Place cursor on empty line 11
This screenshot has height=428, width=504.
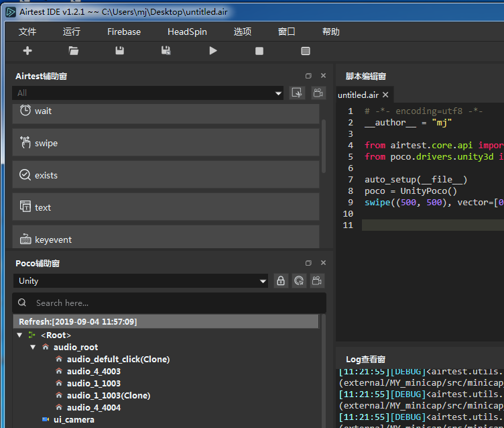point(433,225)
